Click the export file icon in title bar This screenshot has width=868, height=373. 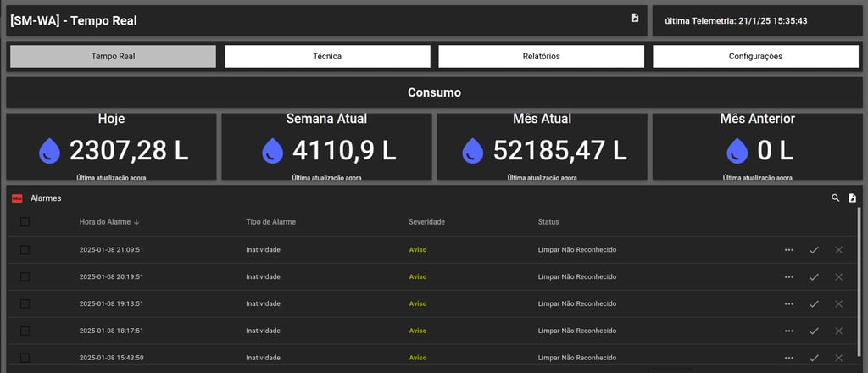[634, 18]
